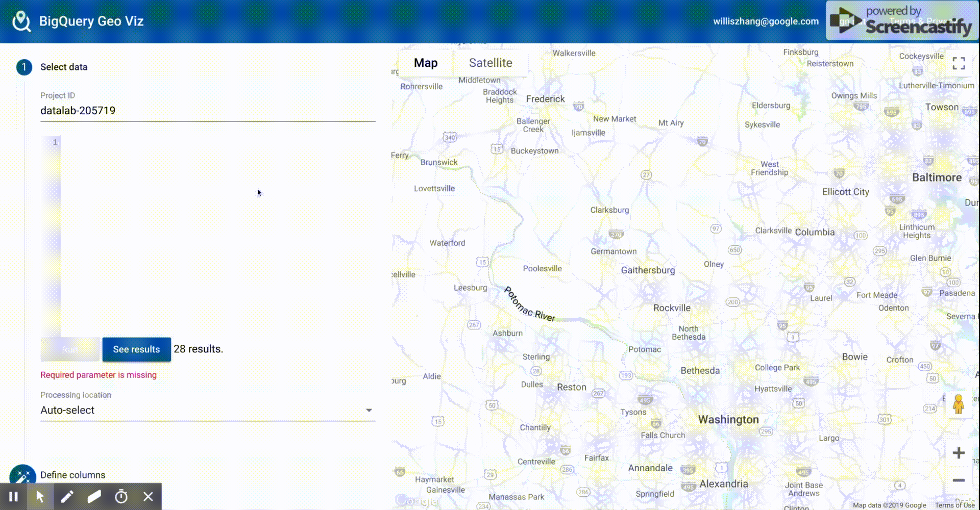The height and width of the screenshot is (510, 980).
Task: Click inside the SQL query editor
Action: click(x=218, y=236)
